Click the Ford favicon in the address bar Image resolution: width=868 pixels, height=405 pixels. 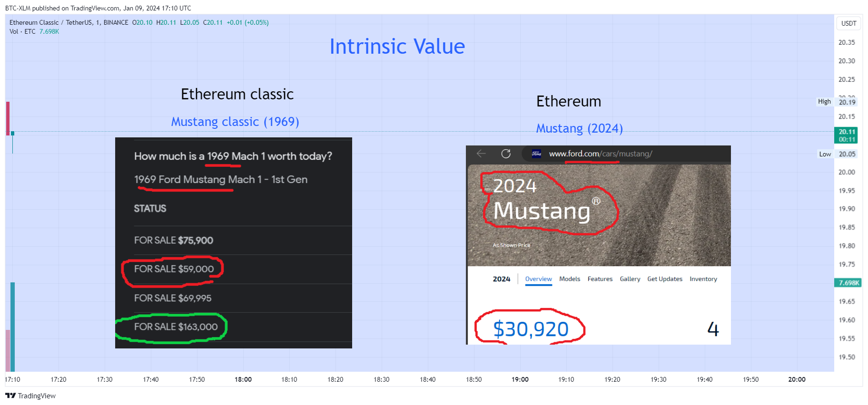pos(536,154)
